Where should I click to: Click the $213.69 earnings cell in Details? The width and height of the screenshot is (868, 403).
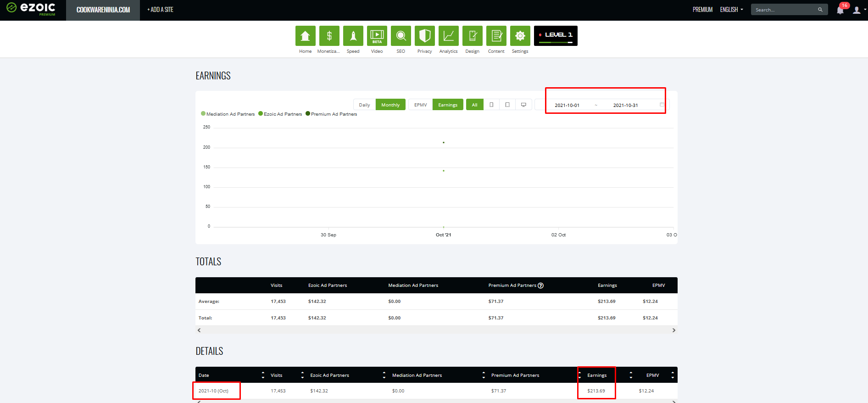pos(596,391)
